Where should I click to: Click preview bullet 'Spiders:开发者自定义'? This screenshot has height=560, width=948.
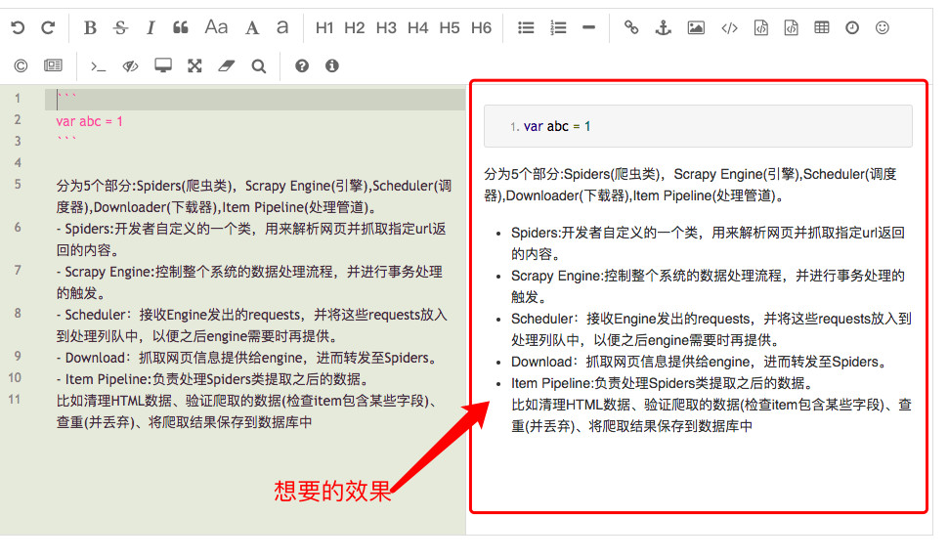708,242
